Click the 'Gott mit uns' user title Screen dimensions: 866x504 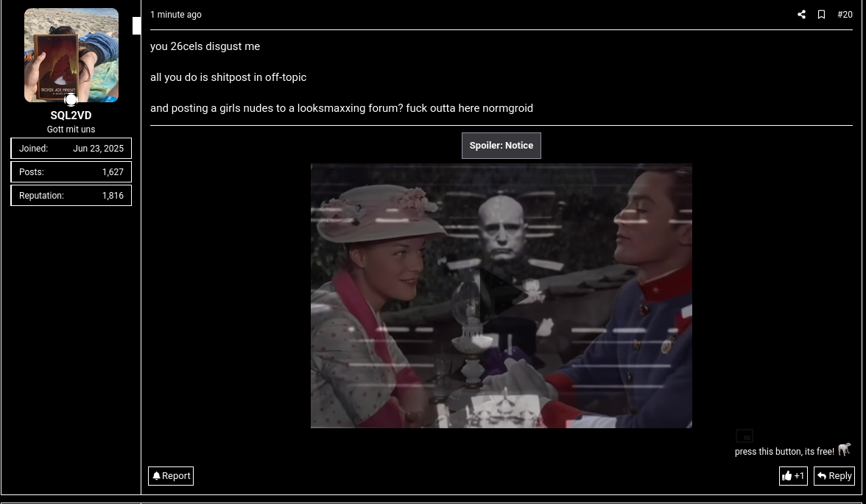pos(71,129)
